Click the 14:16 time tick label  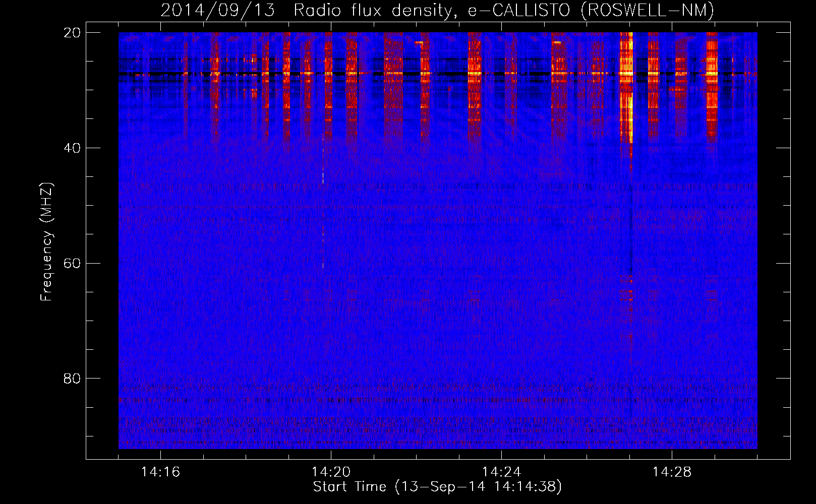tap(160, 472)
